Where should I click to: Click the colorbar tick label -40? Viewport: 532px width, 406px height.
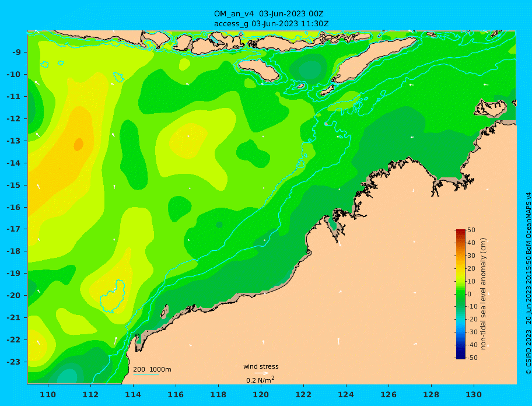[472, 345]
